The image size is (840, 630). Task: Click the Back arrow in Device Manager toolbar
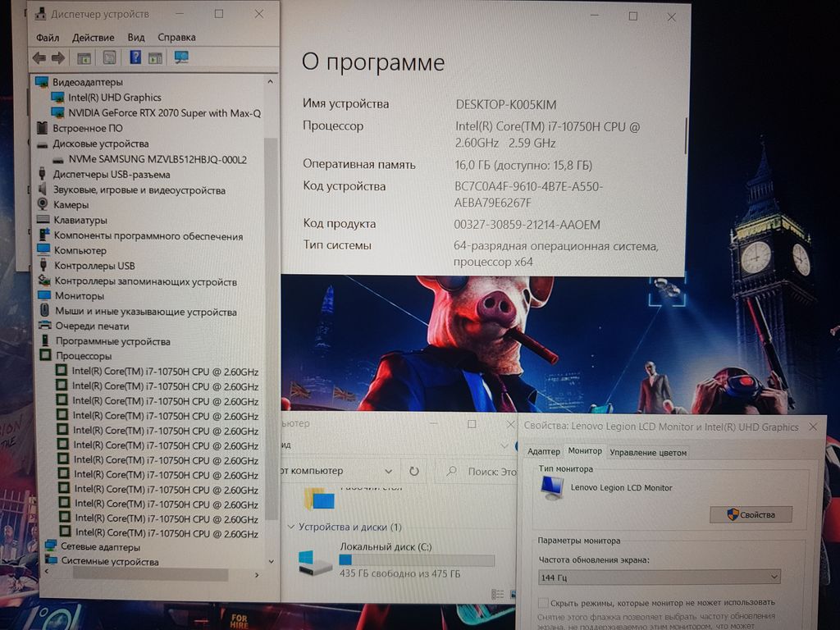39,57
